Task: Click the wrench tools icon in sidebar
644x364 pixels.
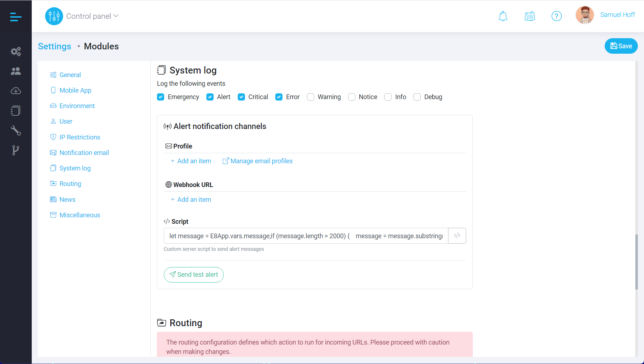Action: [x=16, y=130]
